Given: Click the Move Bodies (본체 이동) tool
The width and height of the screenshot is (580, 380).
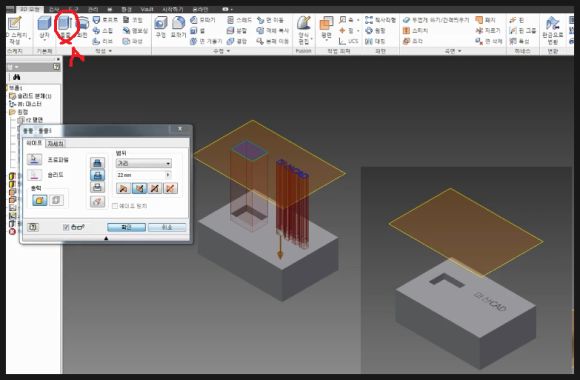Looking at the screenshot, I should (273, 41).
